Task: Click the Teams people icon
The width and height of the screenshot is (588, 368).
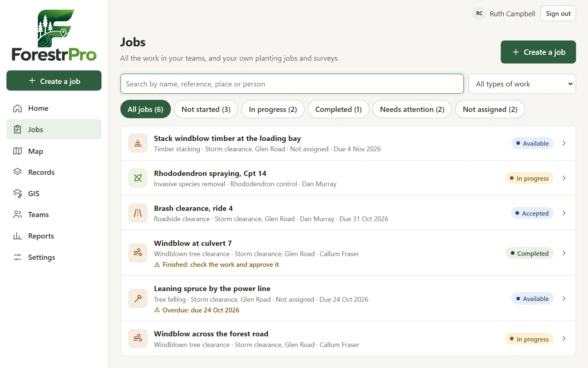Action: 17,215
